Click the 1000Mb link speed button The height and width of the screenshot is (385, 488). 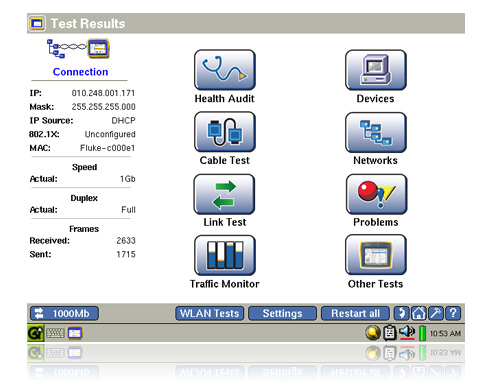coord(64,313)
